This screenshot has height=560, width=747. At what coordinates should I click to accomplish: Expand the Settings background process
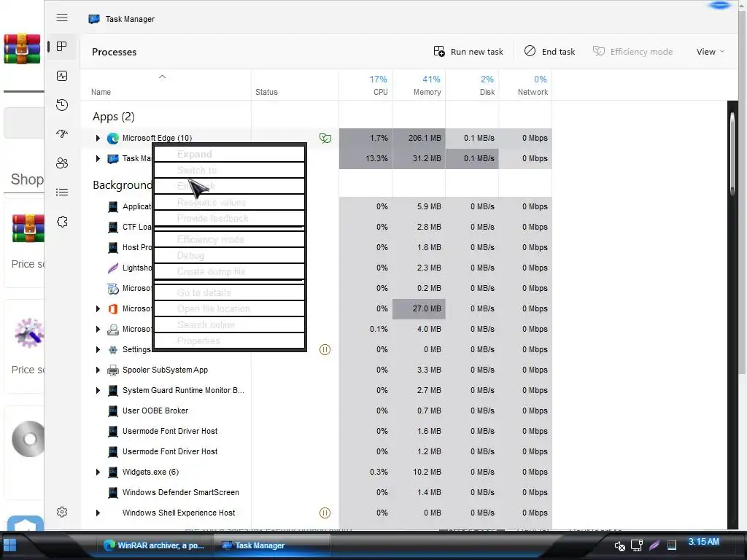[x=98, y=349]
